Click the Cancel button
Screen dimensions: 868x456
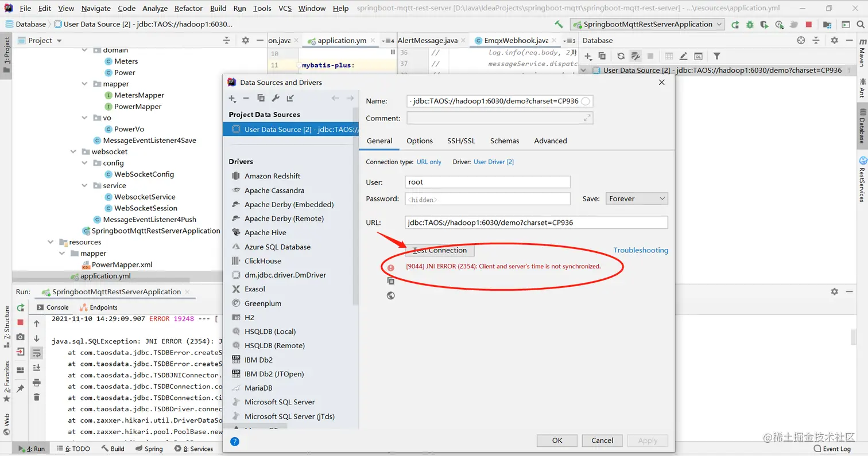(602, 441)
